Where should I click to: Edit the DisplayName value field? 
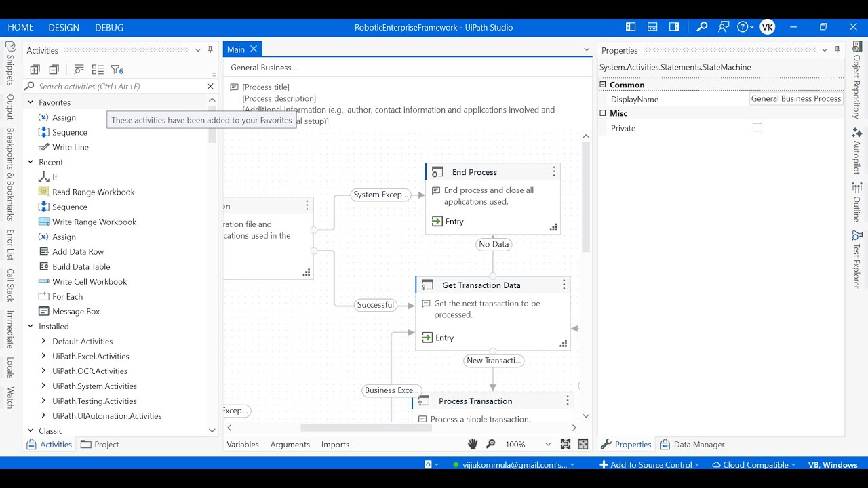(796, 99)
